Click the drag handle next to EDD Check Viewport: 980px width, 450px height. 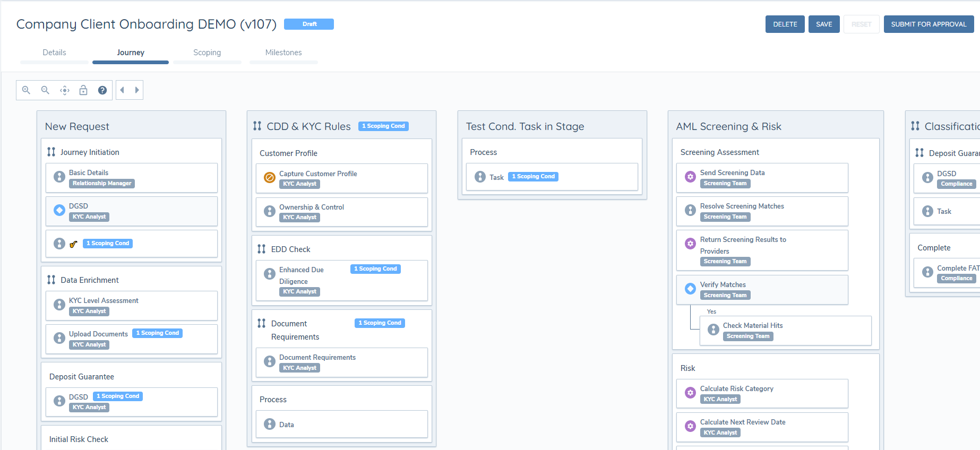click(262, 249)
